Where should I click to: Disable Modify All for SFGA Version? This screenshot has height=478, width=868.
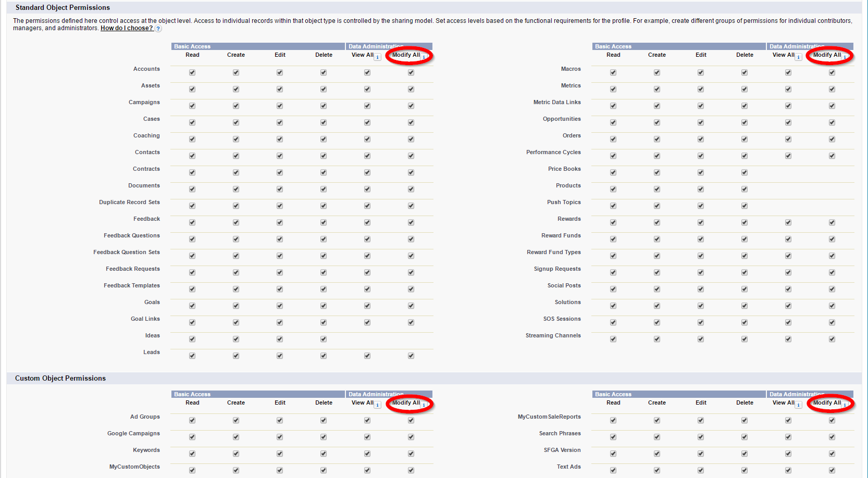pos(832,454)
